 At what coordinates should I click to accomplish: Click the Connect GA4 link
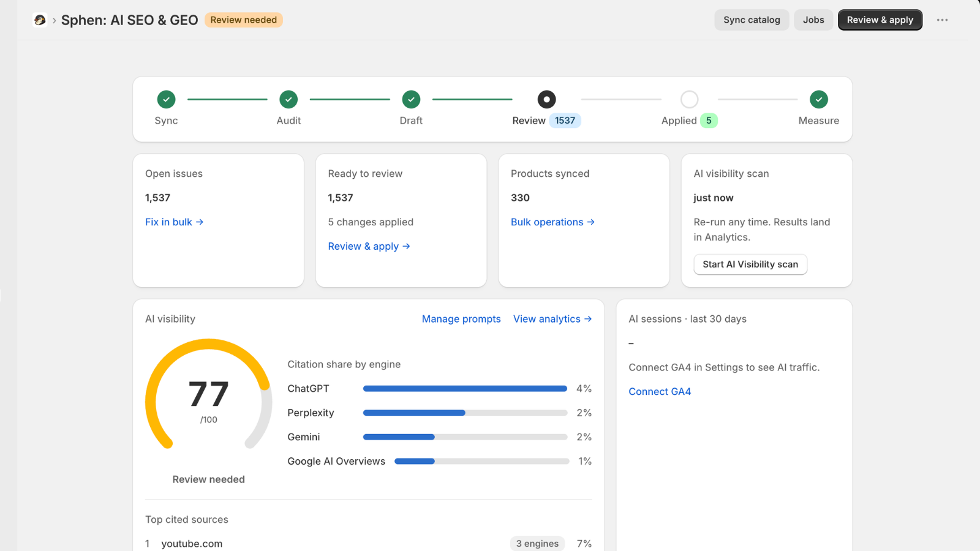(660, 392)
